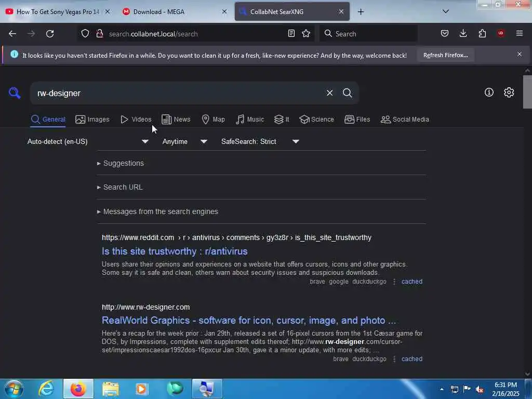Image resolution: width=532 pixels, height=399 pixels.
Task: Switch to the Download - MEGA tab
Action: click(175, 11)
